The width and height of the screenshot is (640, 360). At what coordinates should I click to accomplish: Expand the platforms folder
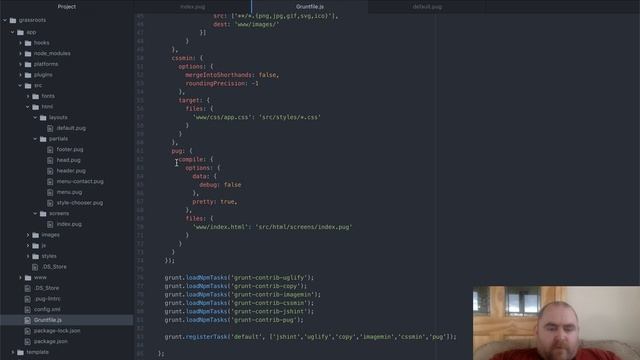click(20, 64)
